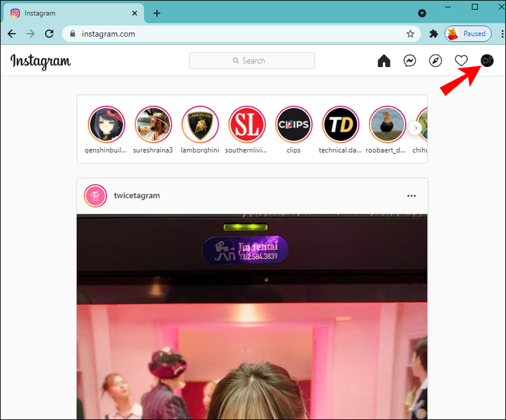The width and height of the screenshot is (506, 420).
Task: View lamborghini story
Action: point(200,124)
